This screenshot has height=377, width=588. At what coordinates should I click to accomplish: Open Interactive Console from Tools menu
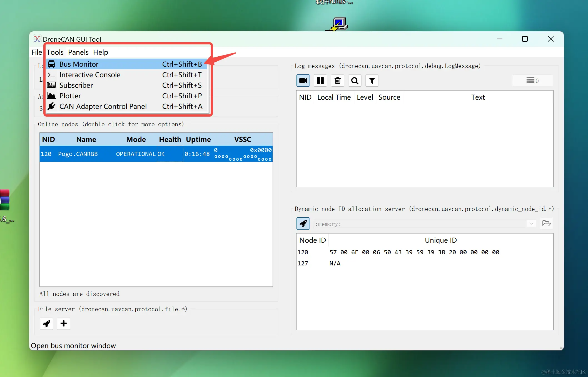(90, 75)
